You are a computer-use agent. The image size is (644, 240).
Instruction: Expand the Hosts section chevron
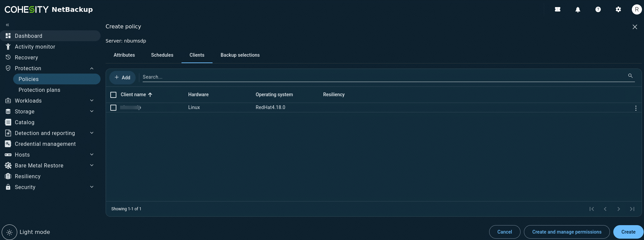click(92, 155)
